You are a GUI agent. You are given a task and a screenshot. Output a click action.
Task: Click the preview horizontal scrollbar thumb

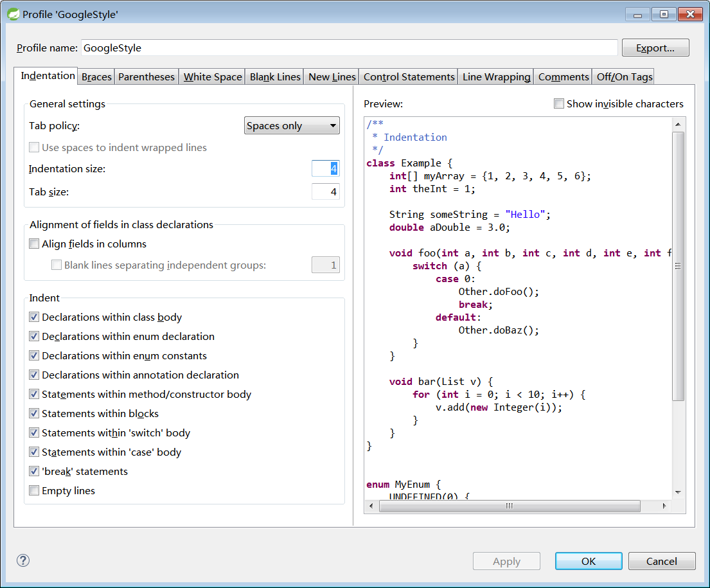point(510,506)
